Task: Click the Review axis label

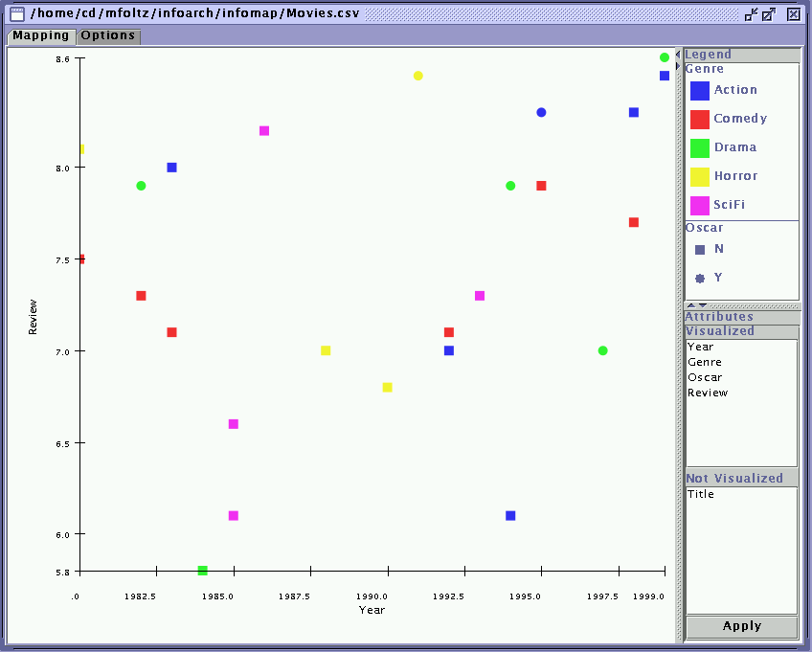Action: click(33, 317)
